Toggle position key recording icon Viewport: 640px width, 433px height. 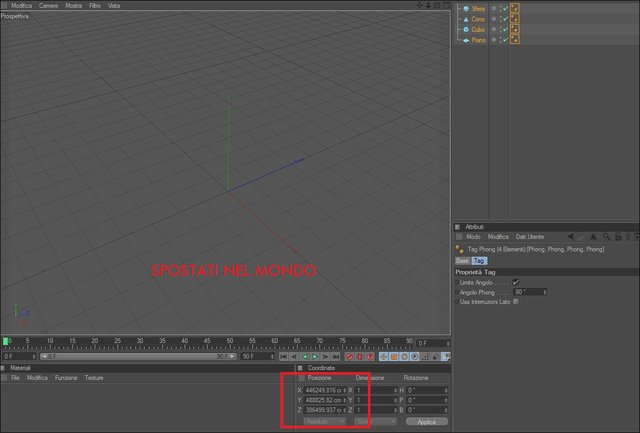(384, 357)
